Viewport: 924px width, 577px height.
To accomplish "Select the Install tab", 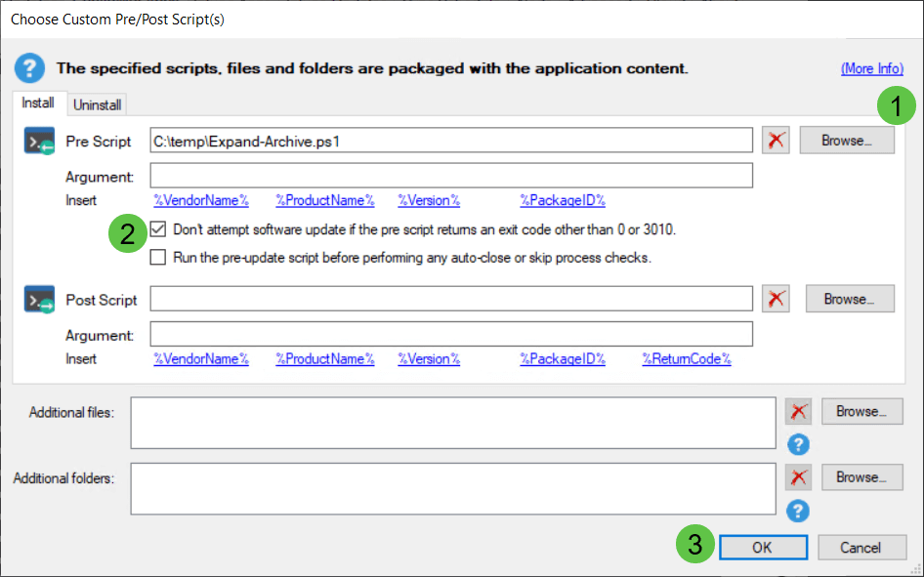I will [x=38, y=103].
